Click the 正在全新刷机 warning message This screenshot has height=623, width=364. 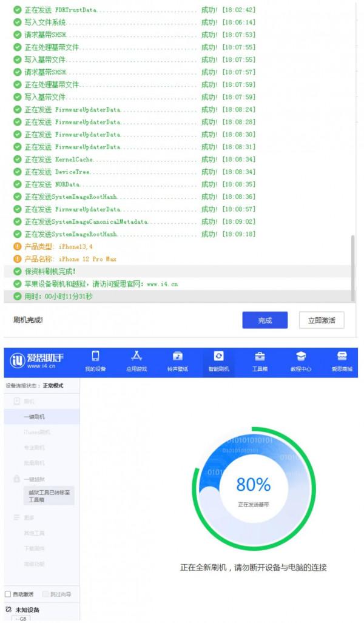[x=254, y=567]
